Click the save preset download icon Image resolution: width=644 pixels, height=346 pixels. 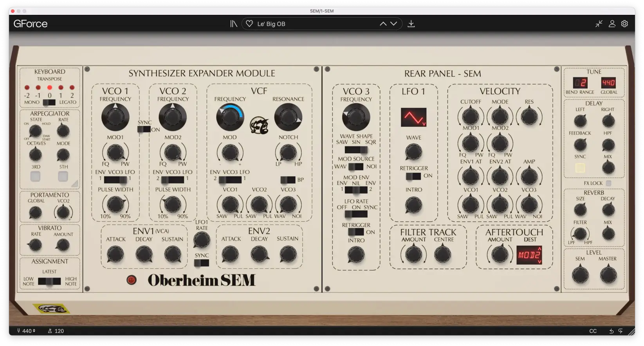(411, 24)
